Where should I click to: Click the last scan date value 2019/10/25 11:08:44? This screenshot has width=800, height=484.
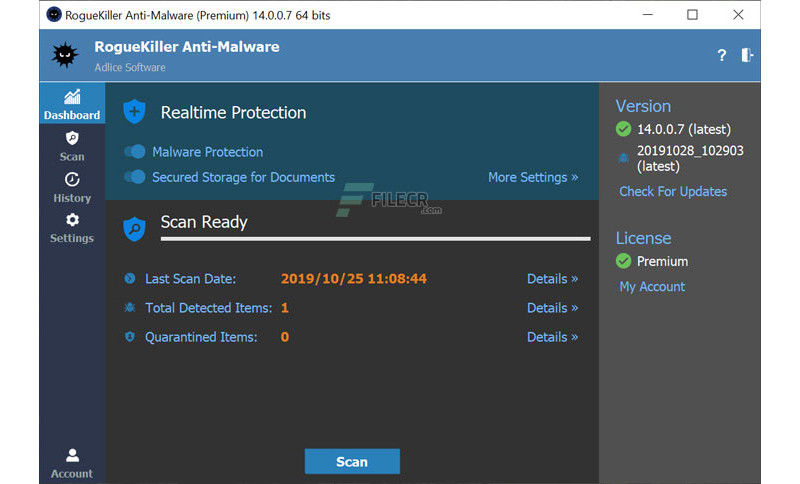[354, 278]
